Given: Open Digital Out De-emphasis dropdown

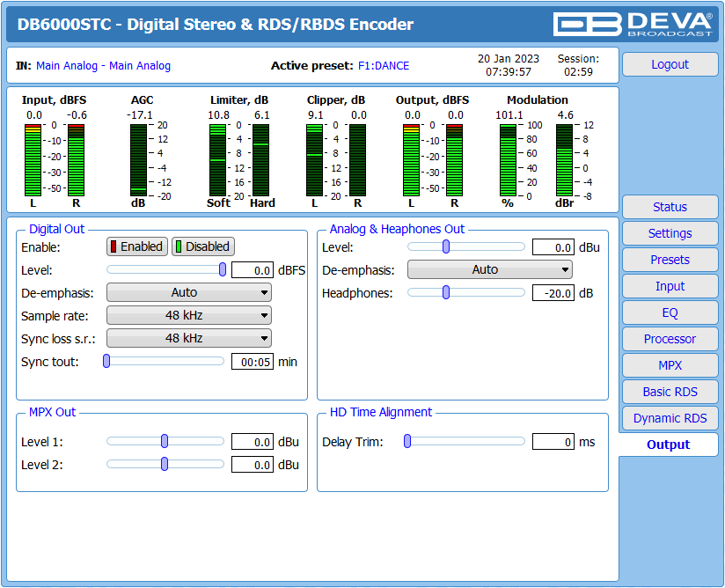Looking at the screenshot, I should pyautogui.click(x=188, y=292).
